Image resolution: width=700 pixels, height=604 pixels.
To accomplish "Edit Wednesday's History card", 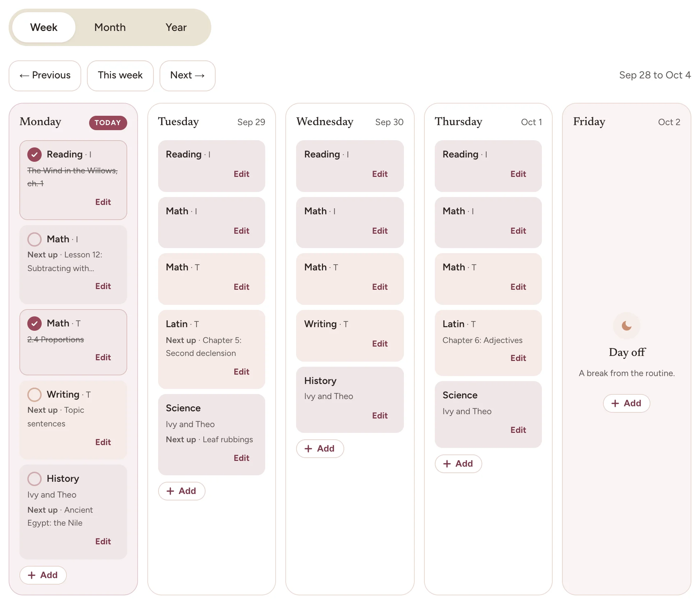I will coord(380,416).
